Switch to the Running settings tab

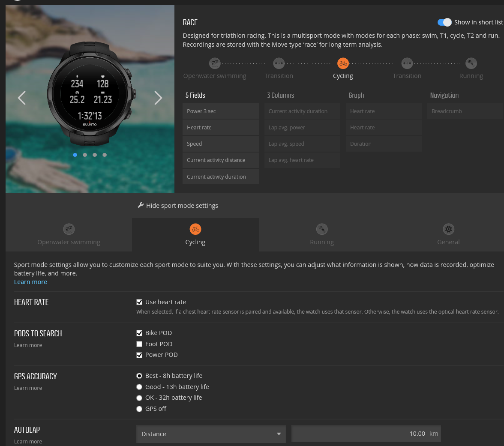(322, 234)
